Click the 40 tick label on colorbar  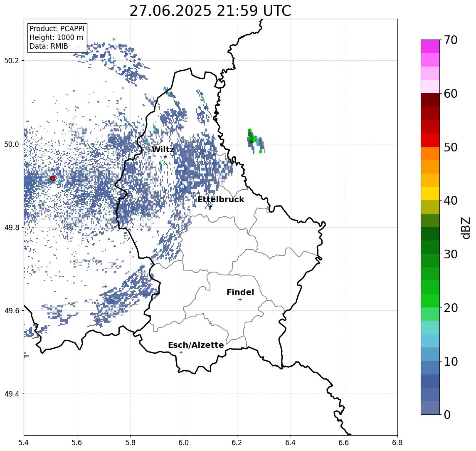451,201
